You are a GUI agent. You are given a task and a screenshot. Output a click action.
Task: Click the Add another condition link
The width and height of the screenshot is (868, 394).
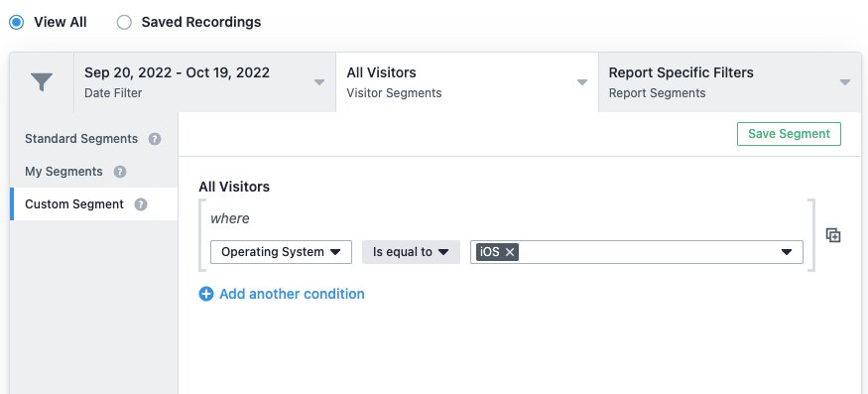[x=292, y=294]
